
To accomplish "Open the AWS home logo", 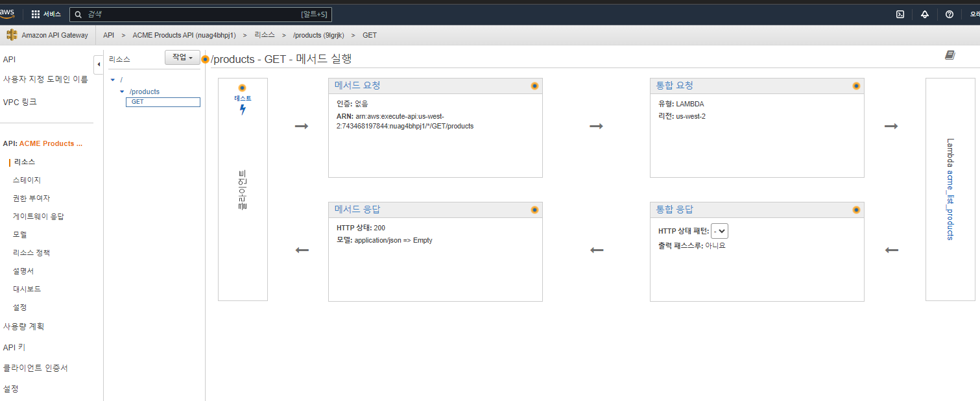I will point(6,14).
